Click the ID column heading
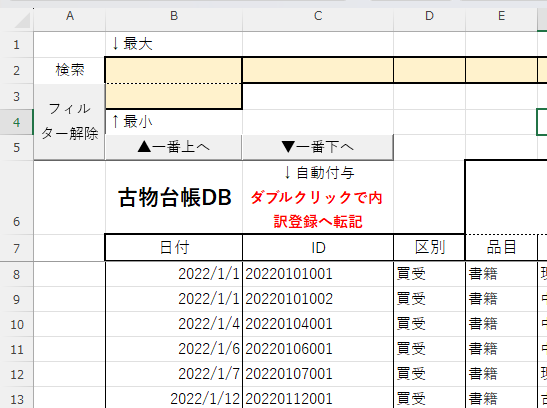This screenshot has height=408, width=547. (318, 248)
